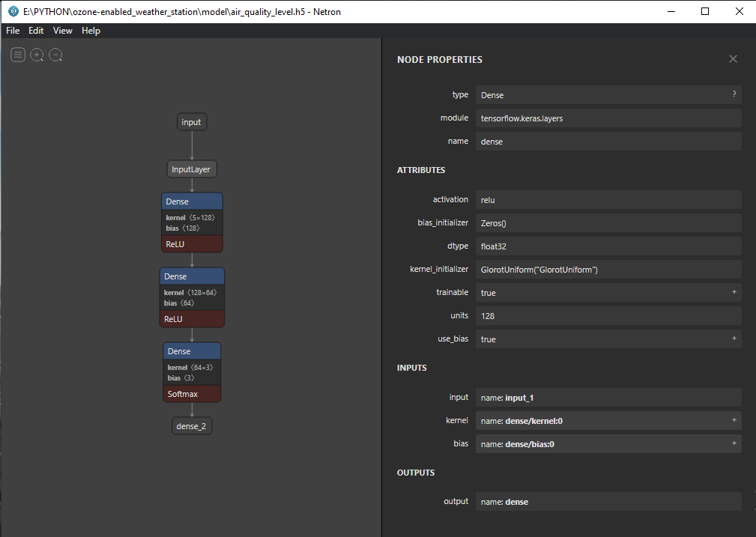Open the Help menu
The image size is (756, 537).
[91, 31]
